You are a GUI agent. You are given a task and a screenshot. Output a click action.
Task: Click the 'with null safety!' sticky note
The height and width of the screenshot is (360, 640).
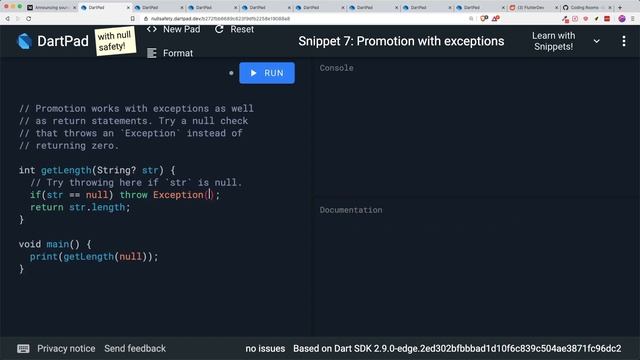pos(115,41)
